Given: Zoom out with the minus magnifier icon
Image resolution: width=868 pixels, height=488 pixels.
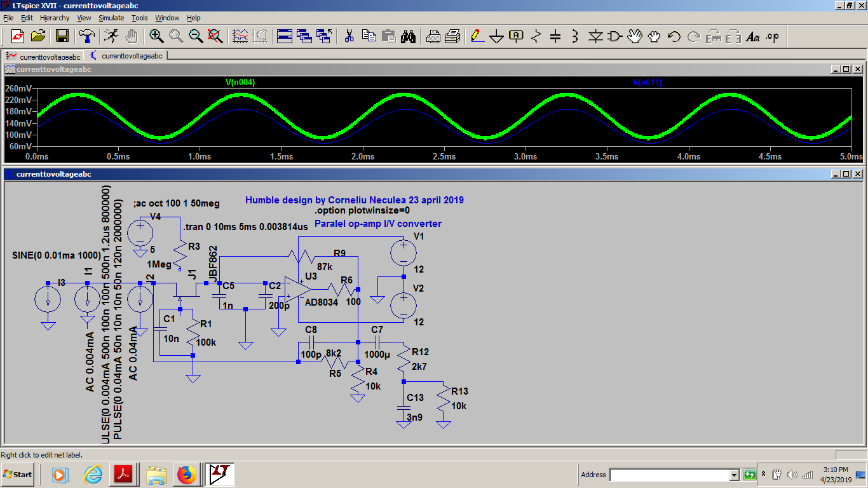Looking at the screenshot, I should pos(196,36).
